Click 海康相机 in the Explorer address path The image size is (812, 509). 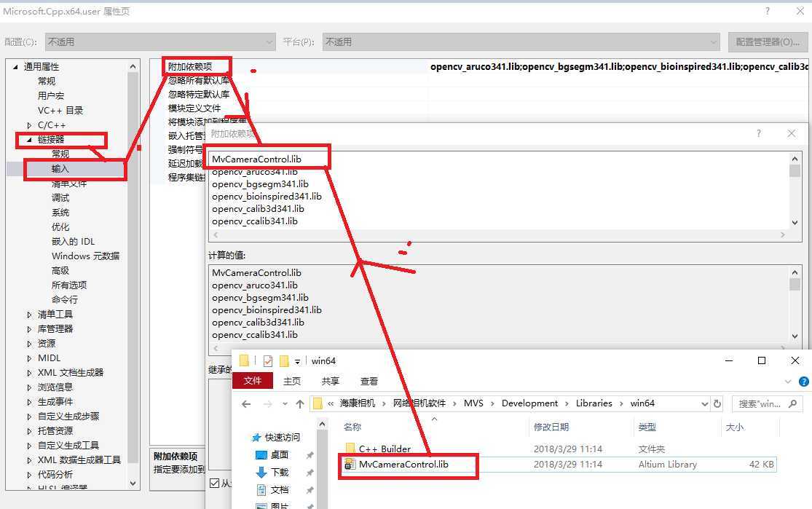(x=358, y=403)
